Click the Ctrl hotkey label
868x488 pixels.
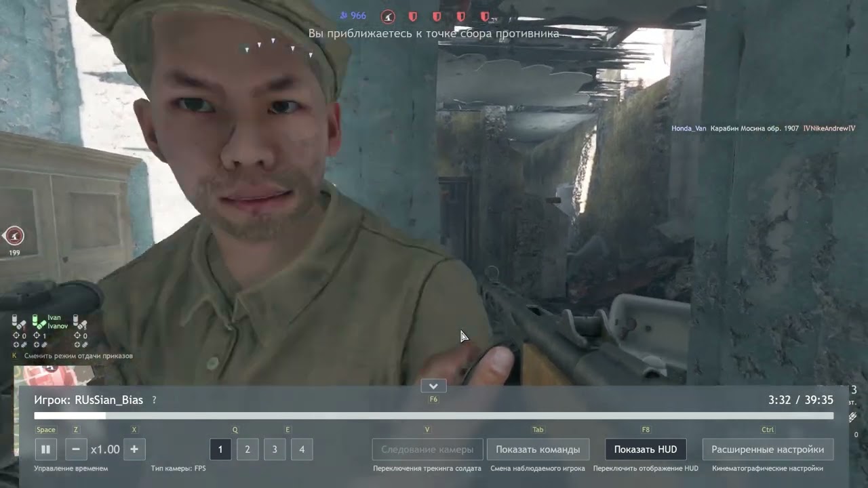768,430
